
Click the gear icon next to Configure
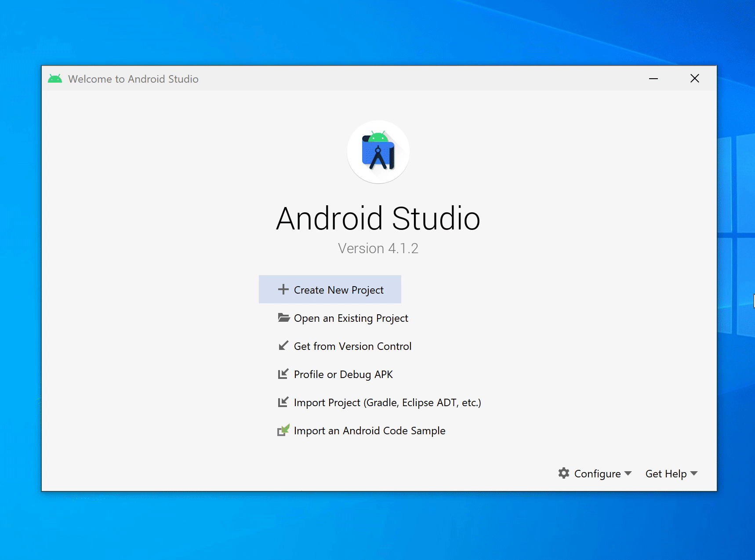pyautogui.click(x=564, y=473)
